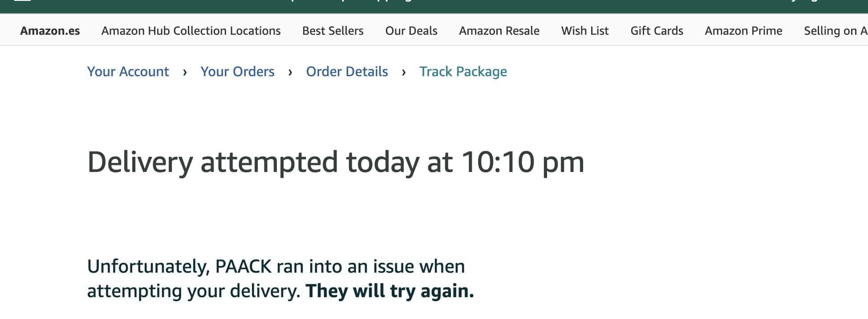Open Amazon Resale from the nav bar
The width and height of the screenshot is (868, 319).
click(499, 31)
